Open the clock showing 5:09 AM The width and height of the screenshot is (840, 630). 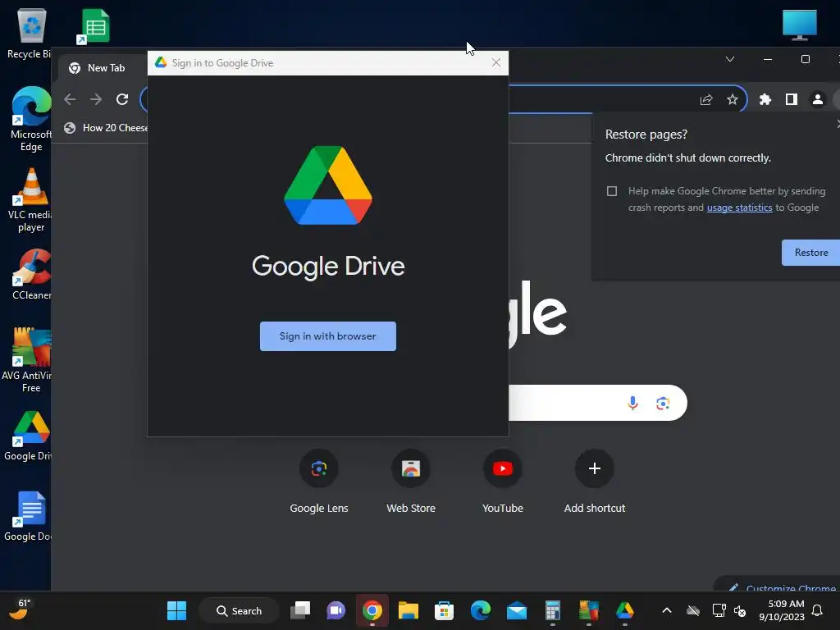(782, 610)
